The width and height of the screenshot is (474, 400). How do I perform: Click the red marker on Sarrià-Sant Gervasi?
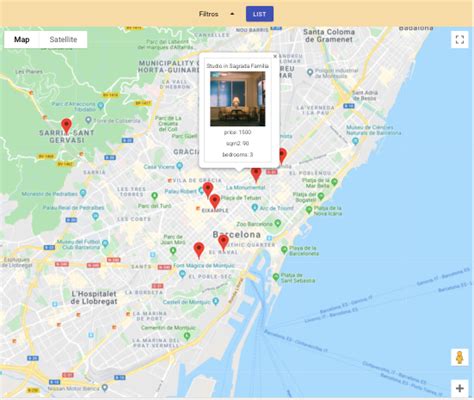(x=67, y=126)
